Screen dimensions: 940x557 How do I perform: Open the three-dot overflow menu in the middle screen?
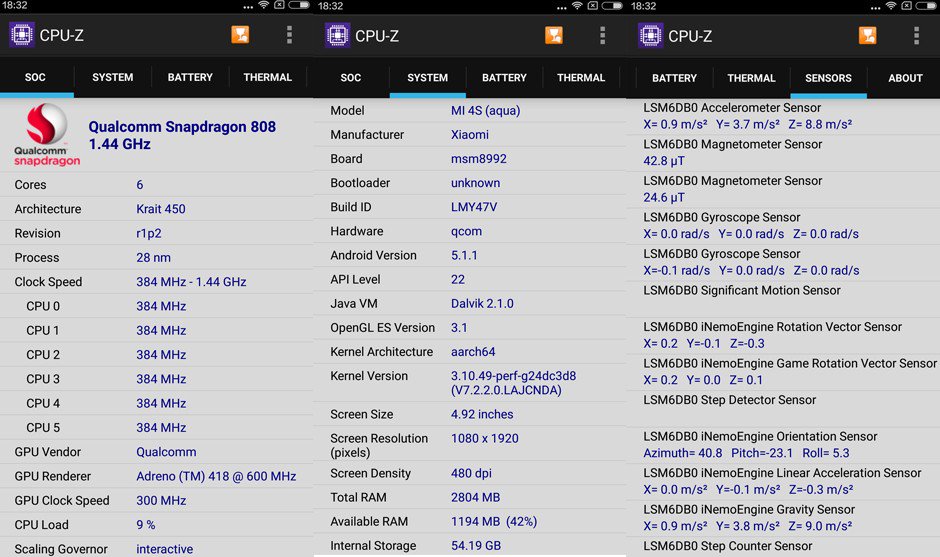click(x=602, y=35)
